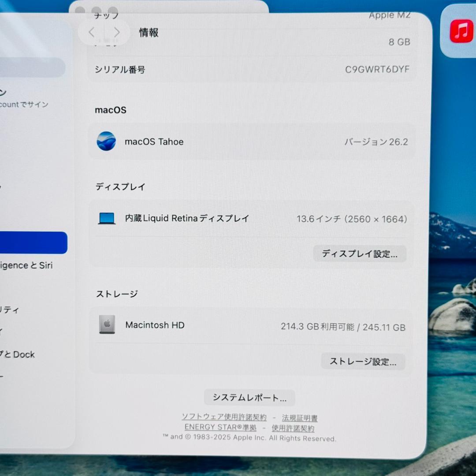Image resolution: width=476 pixels, height=476 pixels.
Task: Click the search field atop the sidebar
Action: 31,67
